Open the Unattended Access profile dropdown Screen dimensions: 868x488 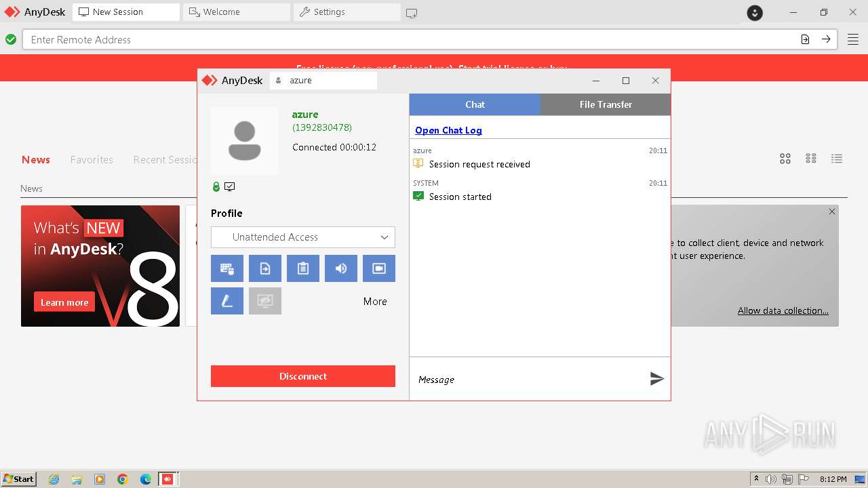[303, 237]
